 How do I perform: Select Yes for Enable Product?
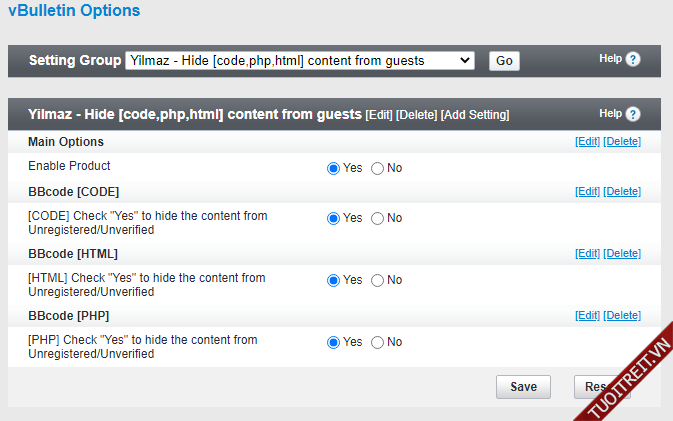[334, 168]
